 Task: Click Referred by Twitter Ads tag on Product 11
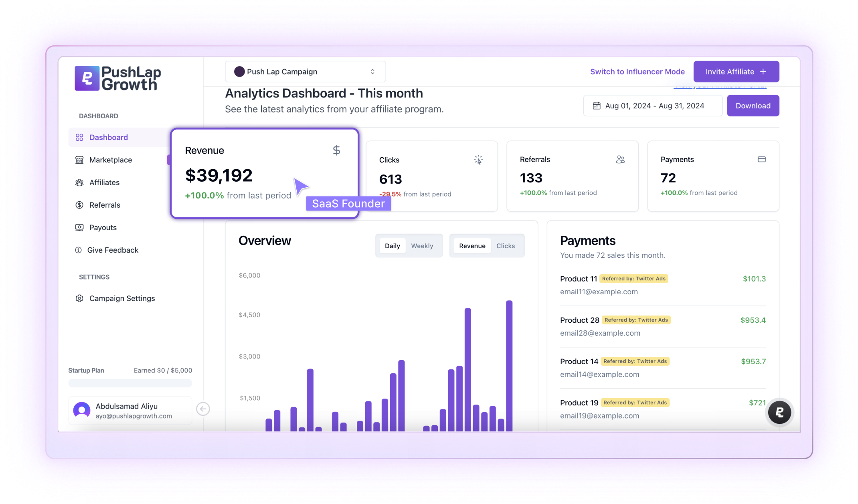tap(634, 279)
